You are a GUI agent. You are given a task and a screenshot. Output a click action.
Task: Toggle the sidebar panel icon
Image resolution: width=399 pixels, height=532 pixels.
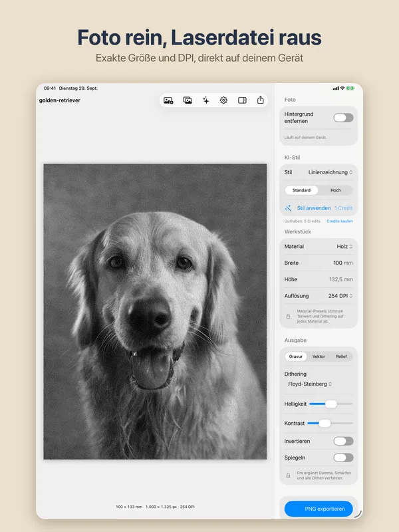(x=242, y=100)
